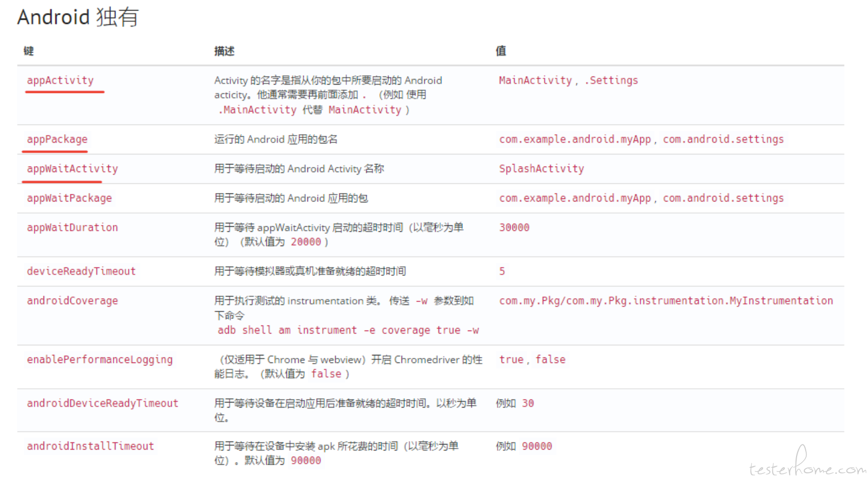Click description '运行的 Android 应用的包名'
This screenshot has width=868, height=487.
(276, 139)
